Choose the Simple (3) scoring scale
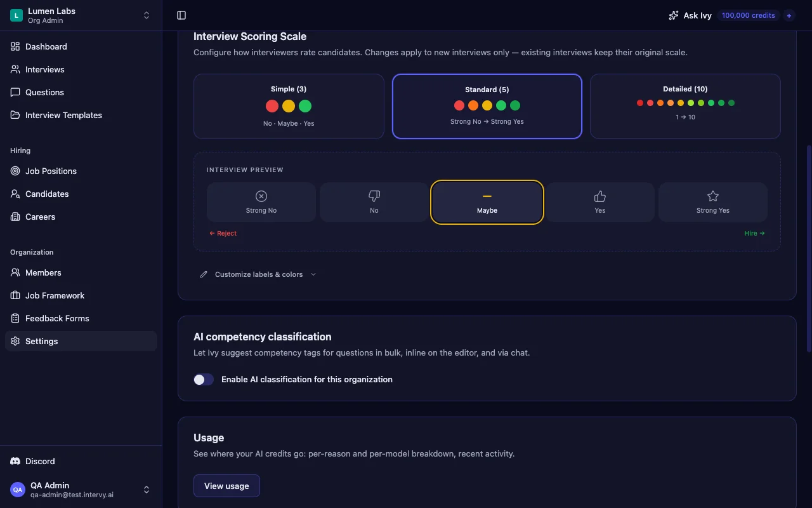This screenshot has width=812, height=508. point(289,106)
